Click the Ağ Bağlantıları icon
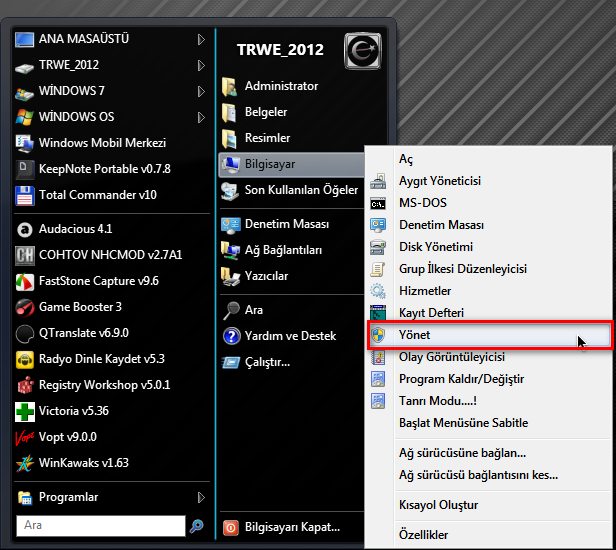 (x=230, y=250)
